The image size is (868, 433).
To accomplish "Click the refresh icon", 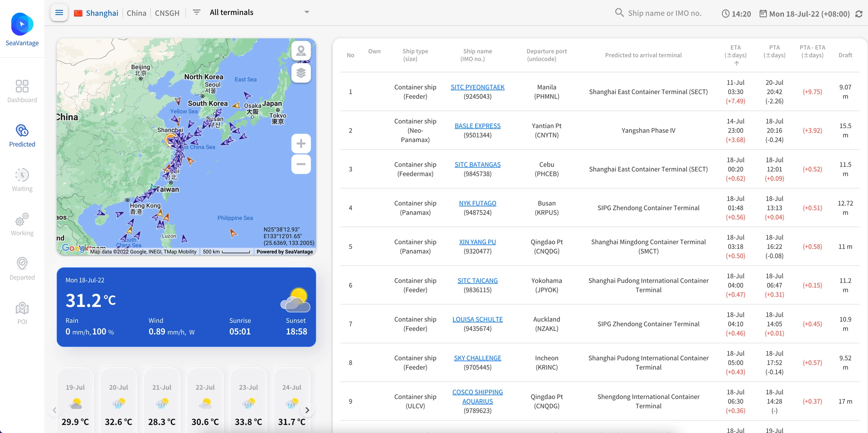I will 859,14.
